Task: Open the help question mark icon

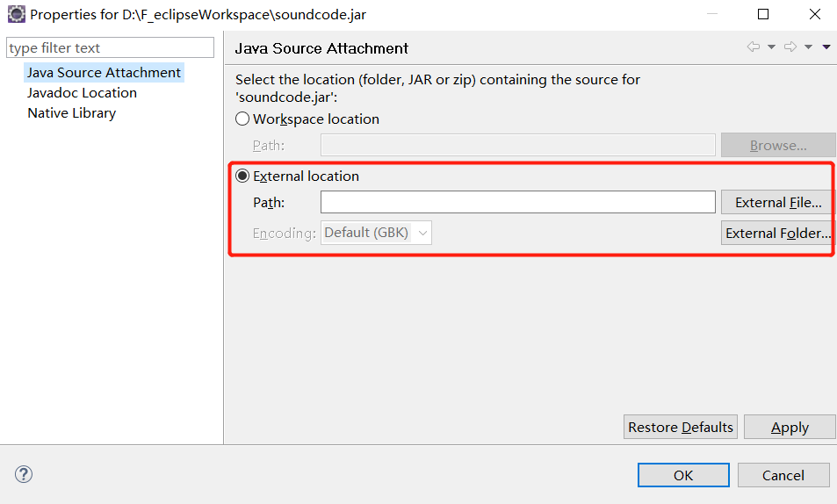Action: coord(24,474)
